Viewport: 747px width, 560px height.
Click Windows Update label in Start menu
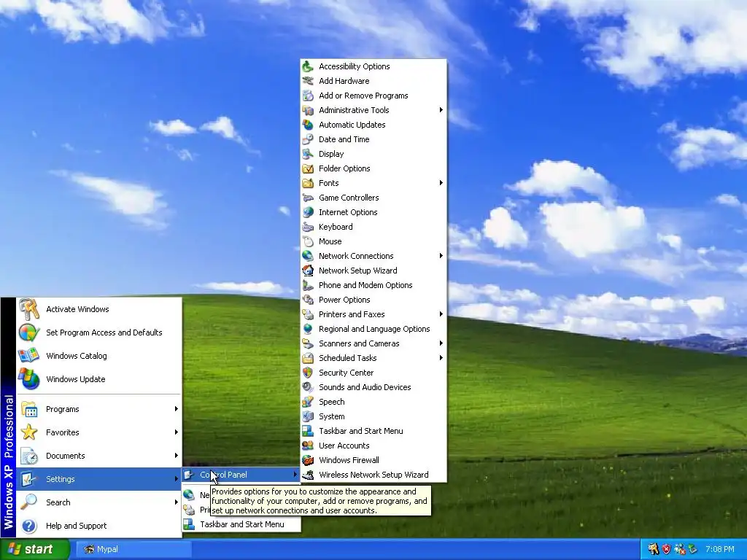point(76,379)
